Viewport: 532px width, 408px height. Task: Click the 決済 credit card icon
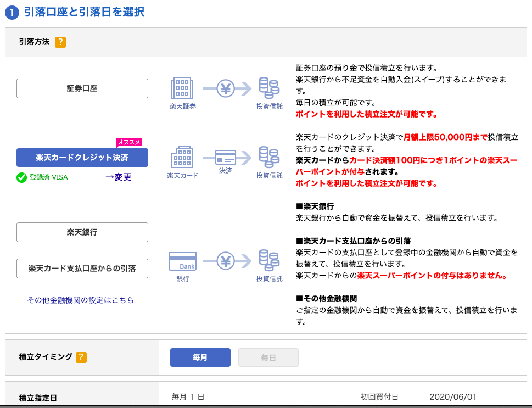point(226,158)
